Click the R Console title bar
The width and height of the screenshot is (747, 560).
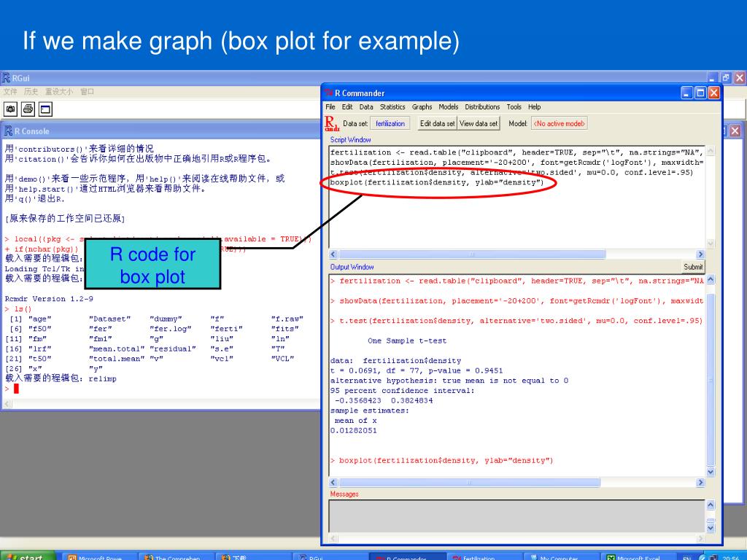pos(162,131)
